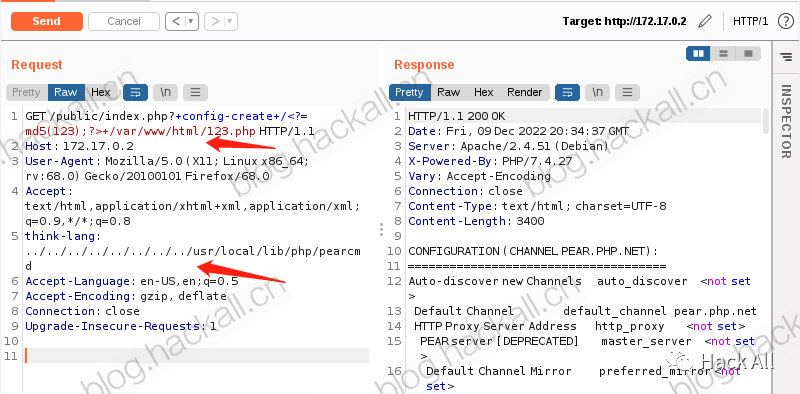Click the HTTP/1.1 200 OK status line
This screenshot has height=394, width=800.
coord(457,116)
